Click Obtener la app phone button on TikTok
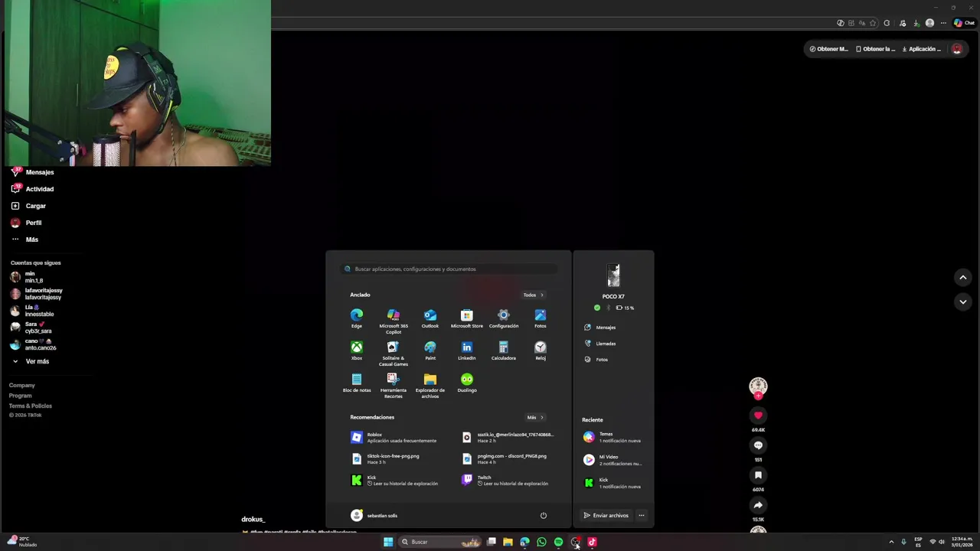The image size is (980, 551). [x=875, y=49]
